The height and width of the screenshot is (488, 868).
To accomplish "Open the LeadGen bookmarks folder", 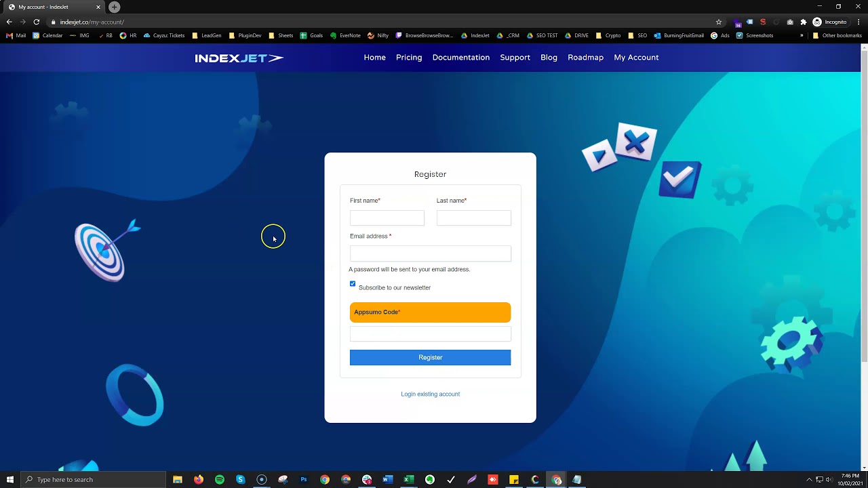I will coord(207,35).
